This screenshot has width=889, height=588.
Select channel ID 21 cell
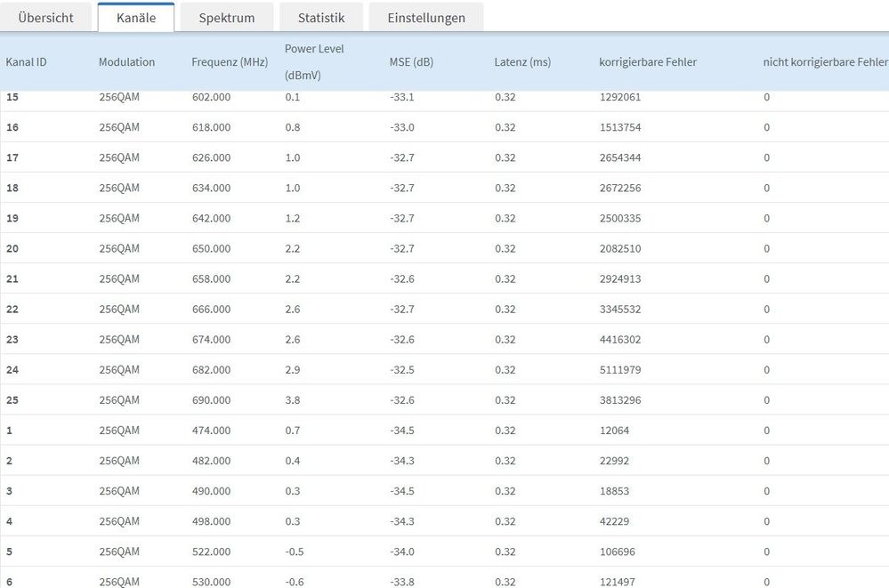(12, 279)
